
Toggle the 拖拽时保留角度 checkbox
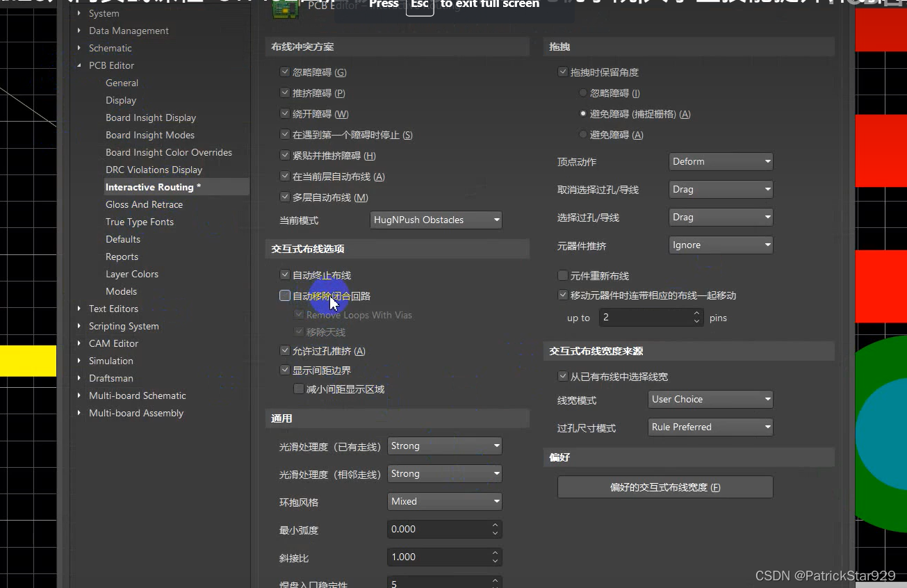click(563, 72)
